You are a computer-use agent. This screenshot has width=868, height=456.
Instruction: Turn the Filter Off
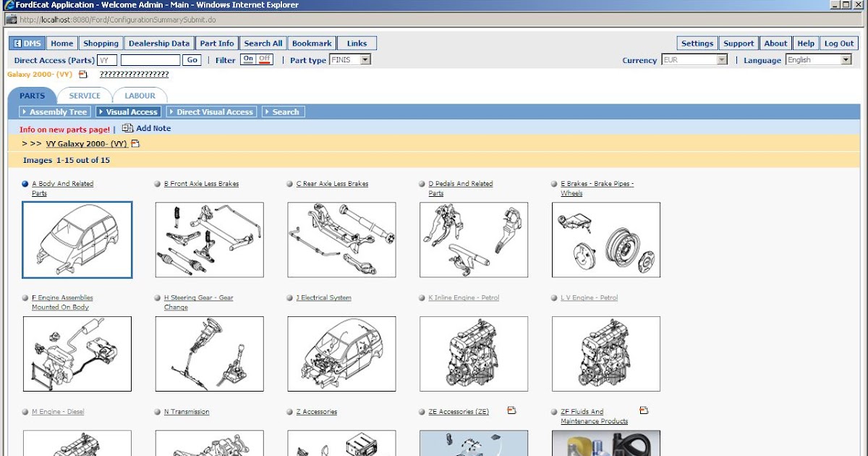pyautogui.click(x=265, y=59)
